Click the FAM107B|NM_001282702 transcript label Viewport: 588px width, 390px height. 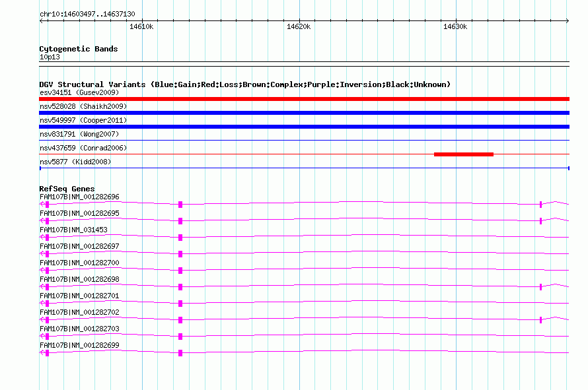pyautogui.click(x=79, y=312)
